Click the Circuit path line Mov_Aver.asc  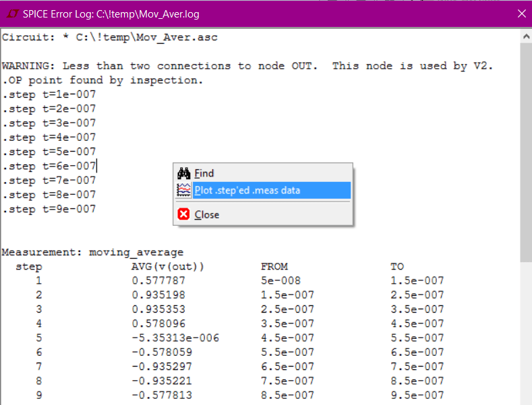(x=110, y=37)
